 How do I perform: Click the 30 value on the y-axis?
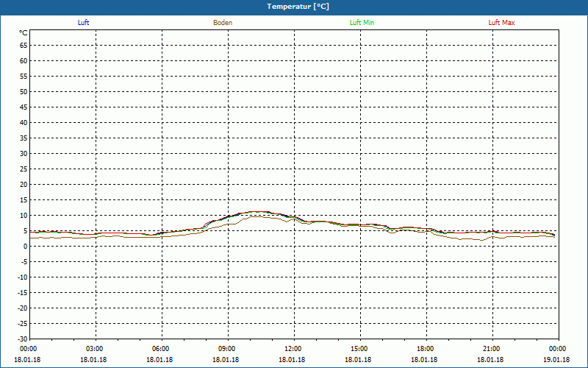(24, 154)
